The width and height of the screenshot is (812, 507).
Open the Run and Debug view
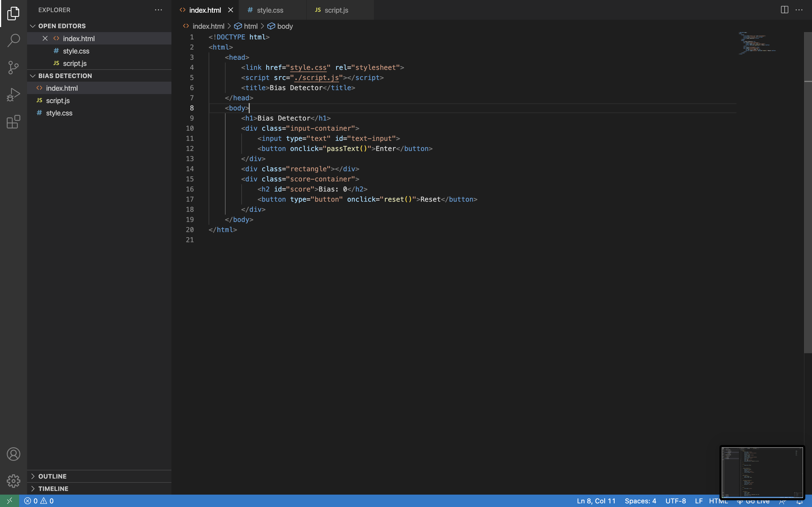14,95
